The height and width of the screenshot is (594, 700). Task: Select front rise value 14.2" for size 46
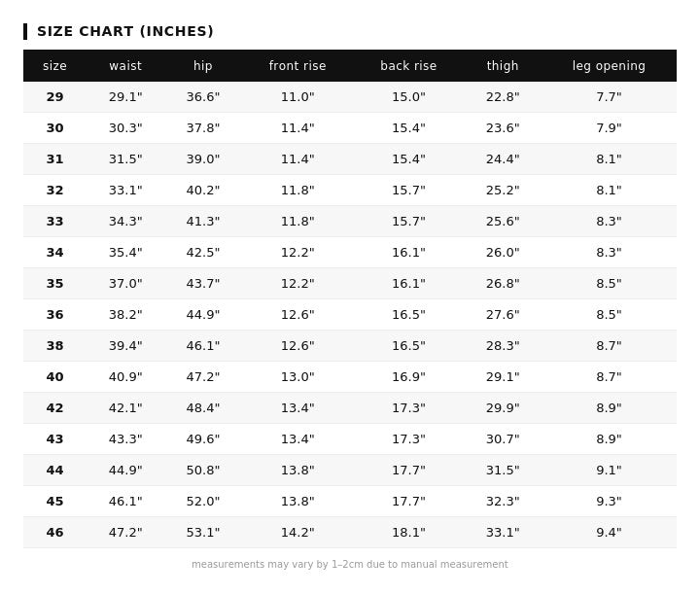(x=297, y=533)
